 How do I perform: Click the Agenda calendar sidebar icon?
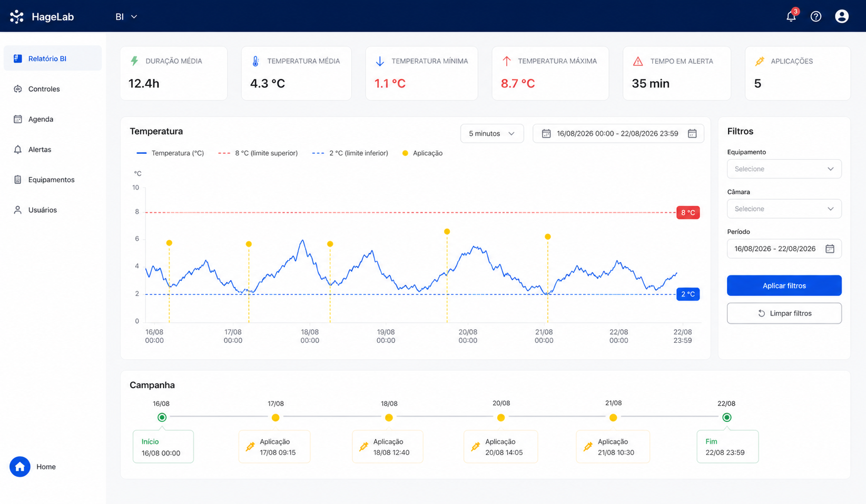tap(18, 119)
